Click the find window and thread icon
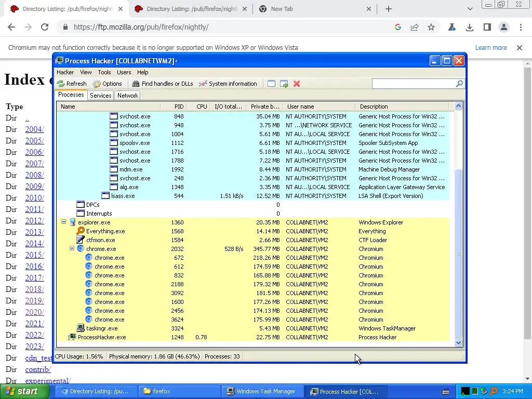532x399 pixels. 284,84
